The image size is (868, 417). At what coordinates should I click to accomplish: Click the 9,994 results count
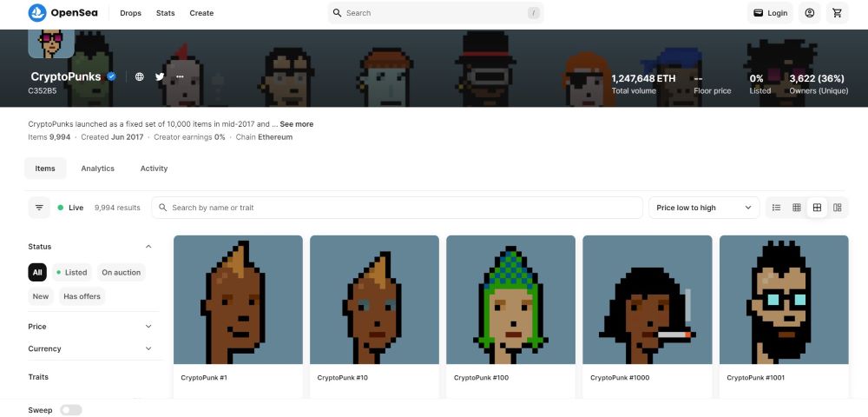coord(117,208)
